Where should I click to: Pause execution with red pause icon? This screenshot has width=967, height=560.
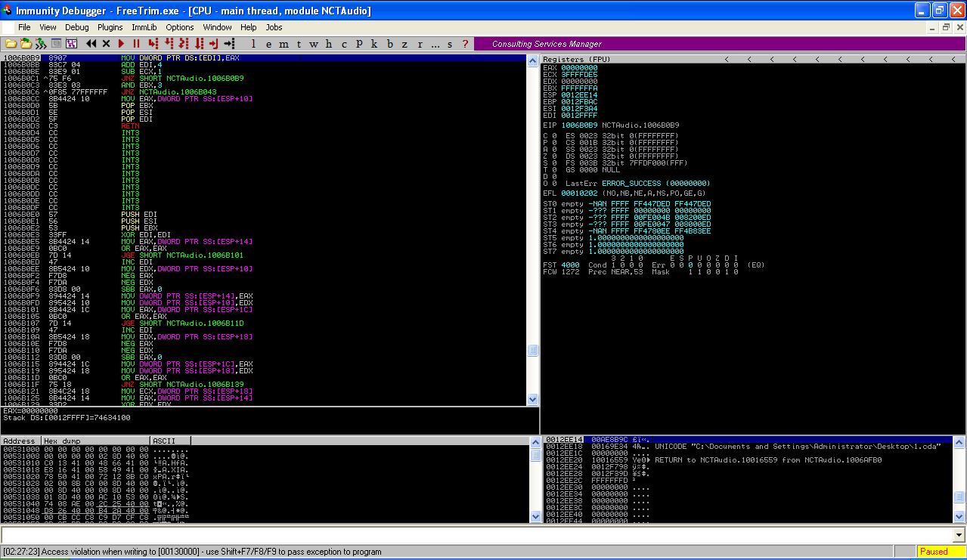click(x=137, y=44)
